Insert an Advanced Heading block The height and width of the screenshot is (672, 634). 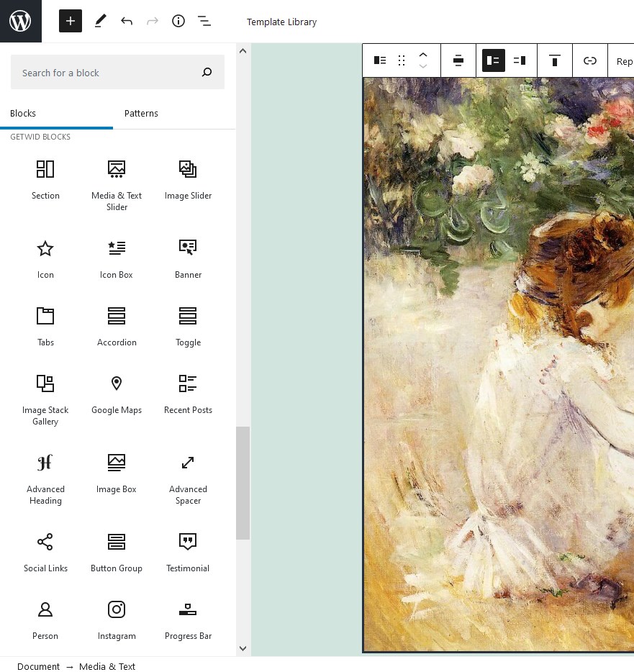pos(45,480)
